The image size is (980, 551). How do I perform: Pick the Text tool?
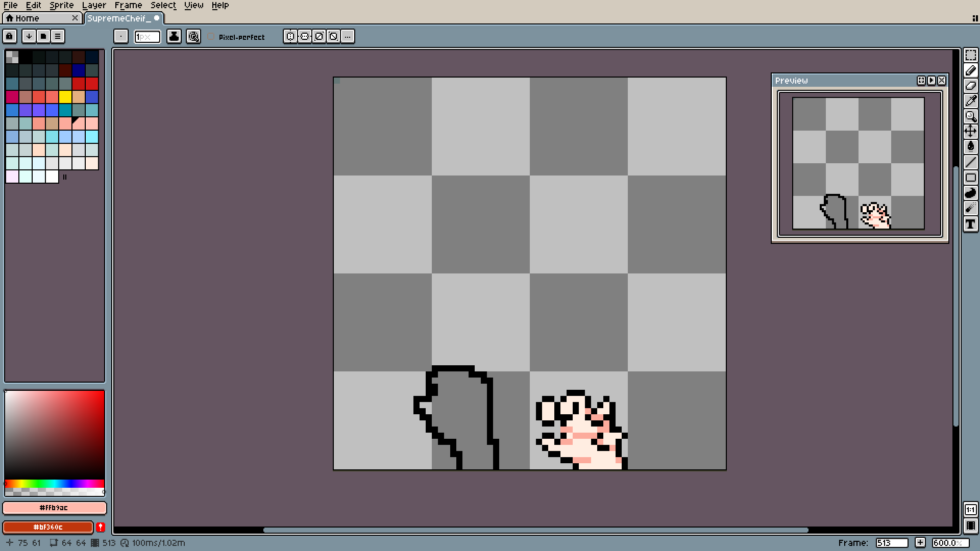pyautogui.click(x=970, y=224)
